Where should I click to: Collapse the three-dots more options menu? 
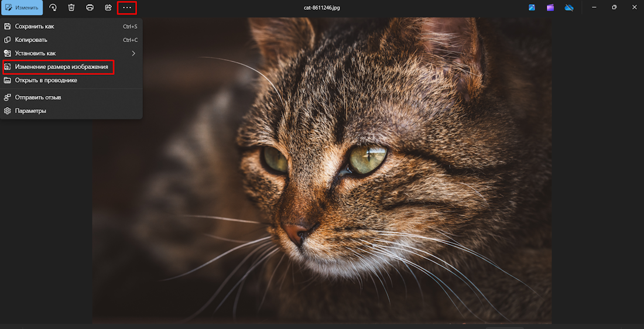point(127,8)
